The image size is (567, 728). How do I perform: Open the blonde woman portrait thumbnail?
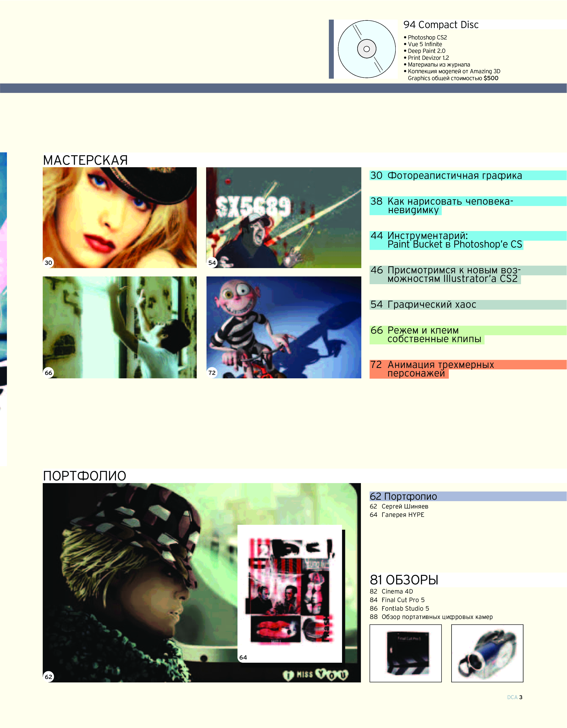119,217
